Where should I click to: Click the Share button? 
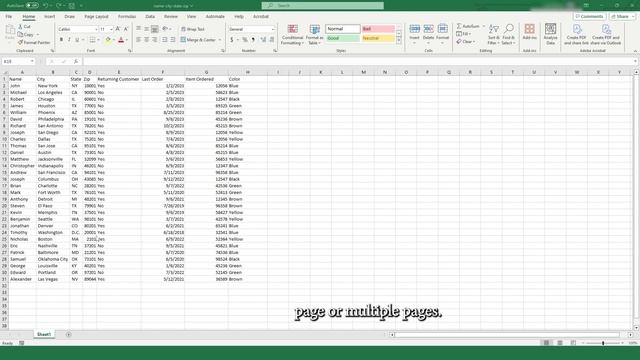point(622,16)
